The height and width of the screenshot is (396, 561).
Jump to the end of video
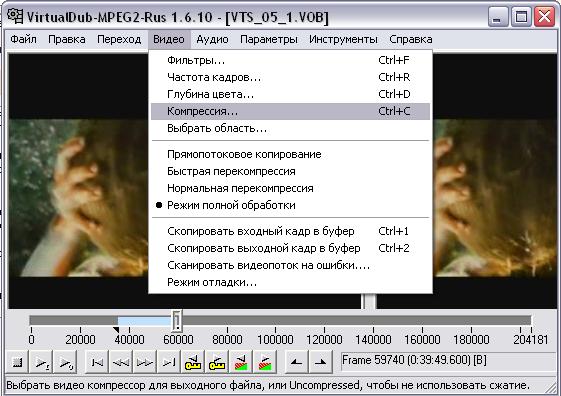click(169, 362)
